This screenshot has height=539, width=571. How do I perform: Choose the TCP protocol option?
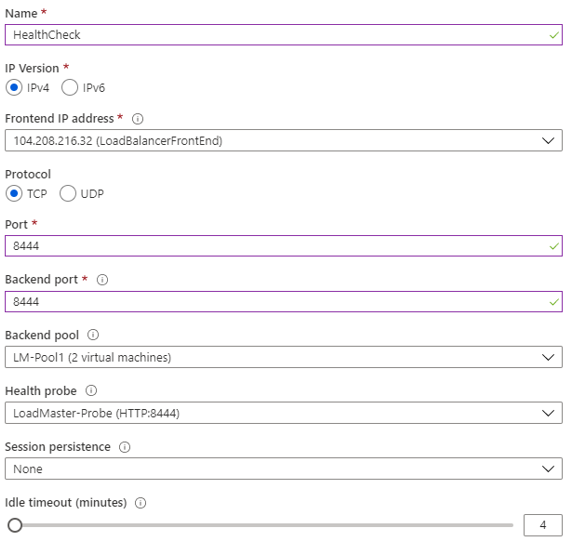pyautogui.click(x=14, y=194)
